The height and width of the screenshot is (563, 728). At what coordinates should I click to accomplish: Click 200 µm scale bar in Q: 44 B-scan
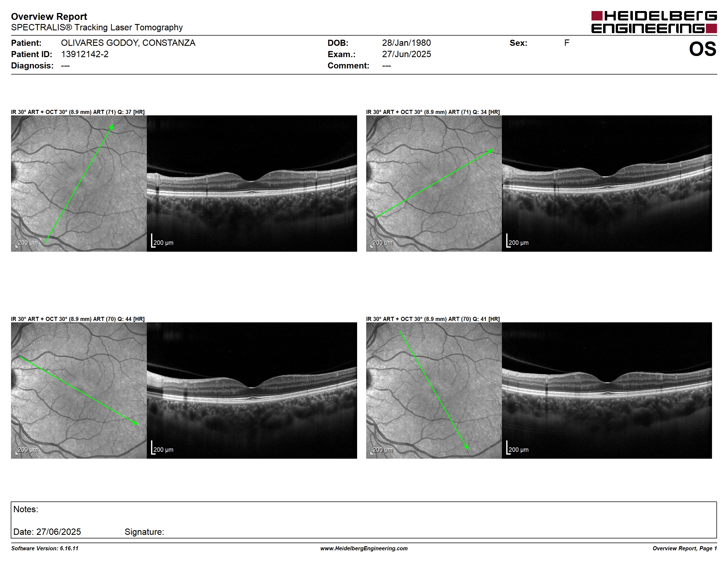tap(162, 448)
